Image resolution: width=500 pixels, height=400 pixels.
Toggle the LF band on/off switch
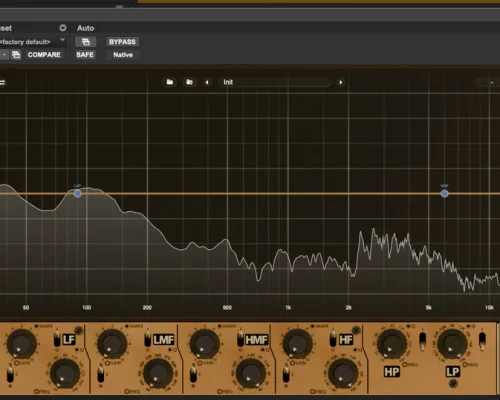tap(57, 339)
